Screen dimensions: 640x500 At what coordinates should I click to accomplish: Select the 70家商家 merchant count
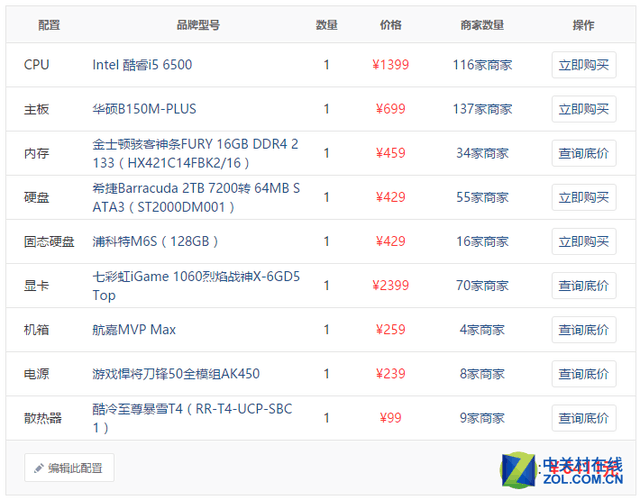point(482,285)
